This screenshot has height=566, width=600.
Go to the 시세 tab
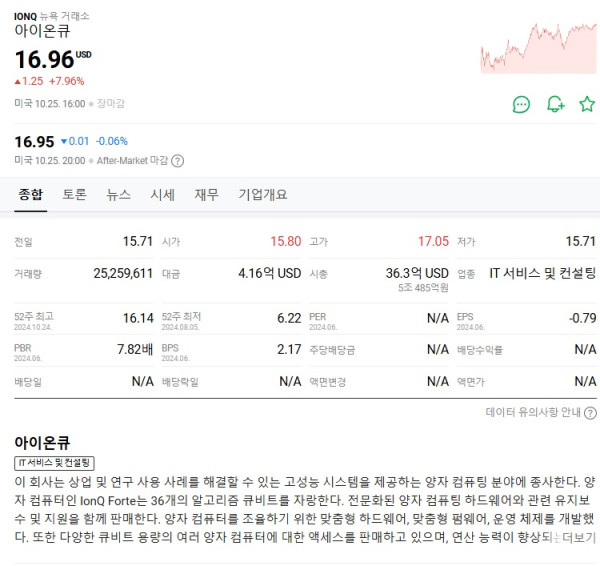(x=163, y=195)
